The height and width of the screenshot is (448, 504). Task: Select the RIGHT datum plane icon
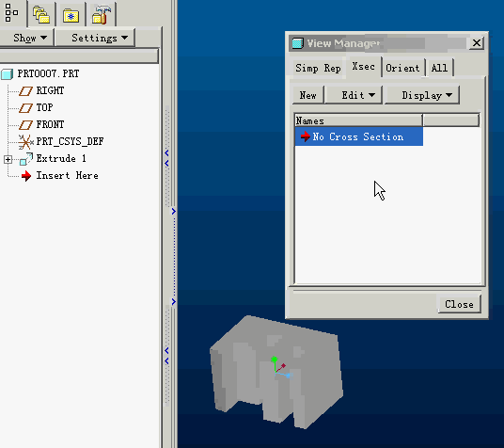[25, 91]
